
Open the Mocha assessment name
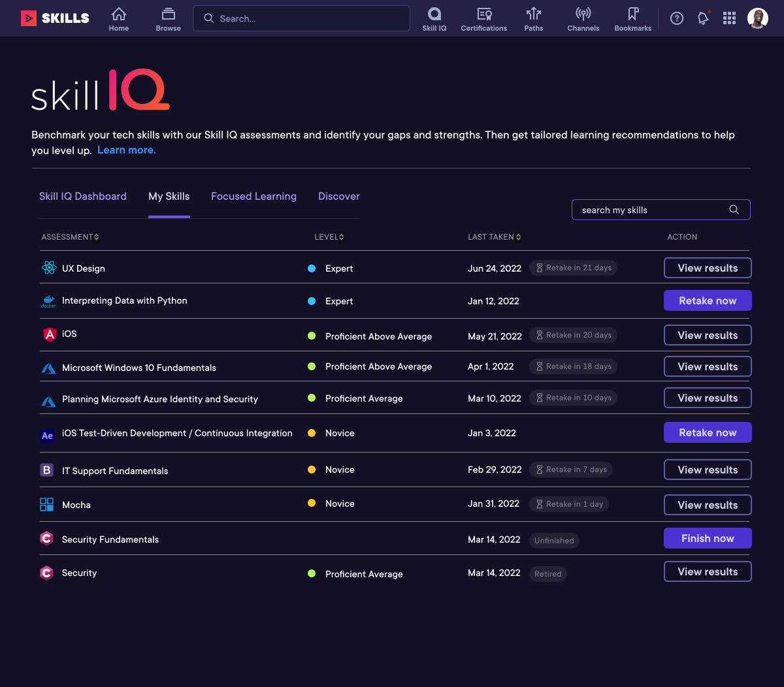[76, 505]
